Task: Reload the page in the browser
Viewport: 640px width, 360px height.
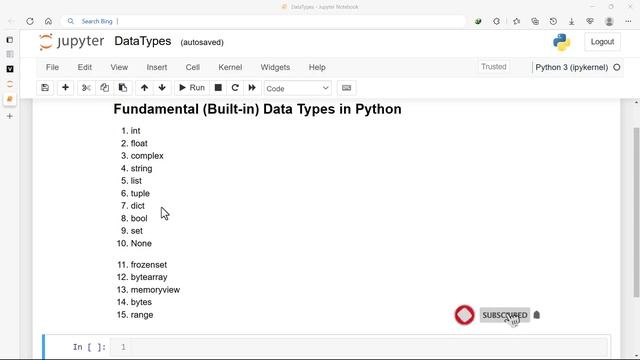Action: click(x=30, y=21)
